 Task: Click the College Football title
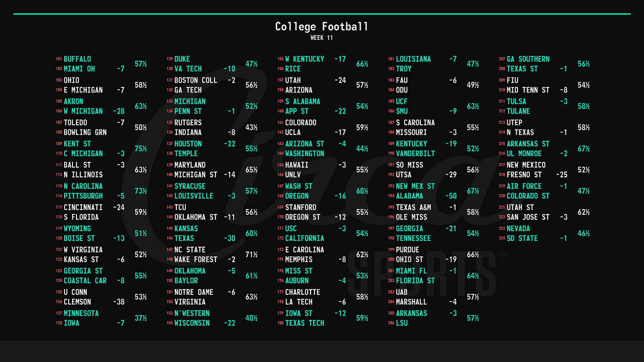point(322,27)
